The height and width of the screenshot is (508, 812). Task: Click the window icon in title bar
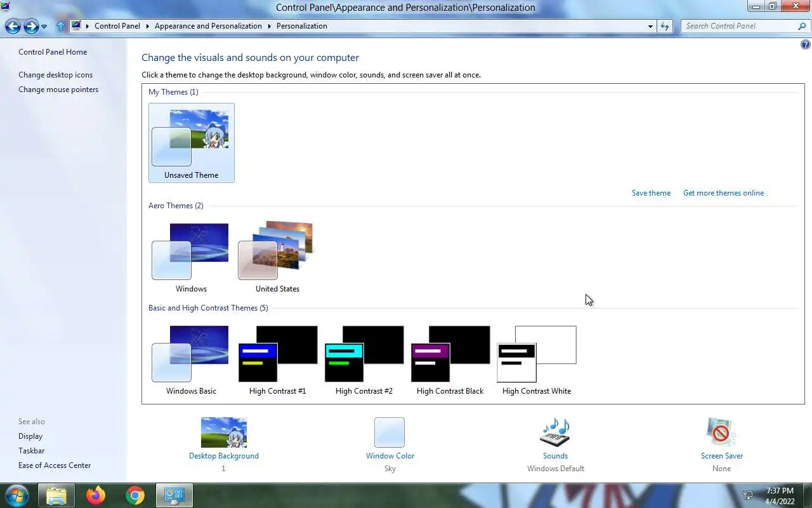pyautogui.click(x=5, y=7)
